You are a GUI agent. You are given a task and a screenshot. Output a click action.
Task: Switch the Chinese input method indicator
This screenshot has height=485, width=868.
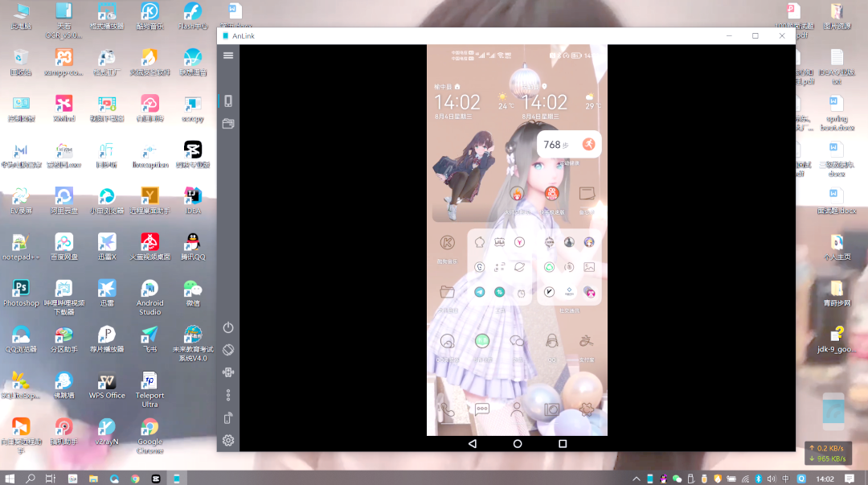click(x=786, y=479)
